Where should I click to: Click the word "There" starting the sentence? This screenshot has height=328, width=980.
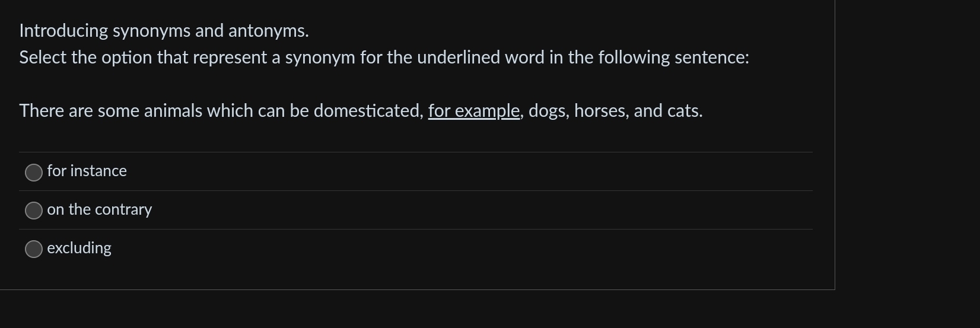tap(42, 111)
